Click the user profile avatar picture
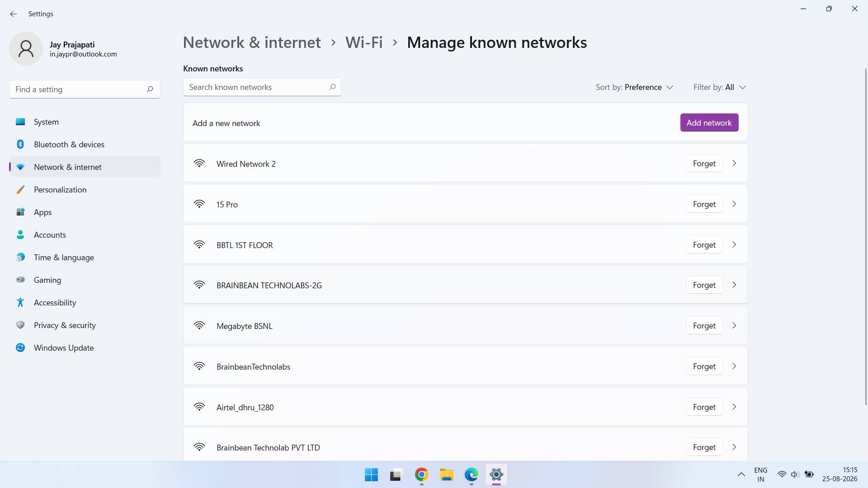This screenshot has width=868, height=488. coord(26,48)
